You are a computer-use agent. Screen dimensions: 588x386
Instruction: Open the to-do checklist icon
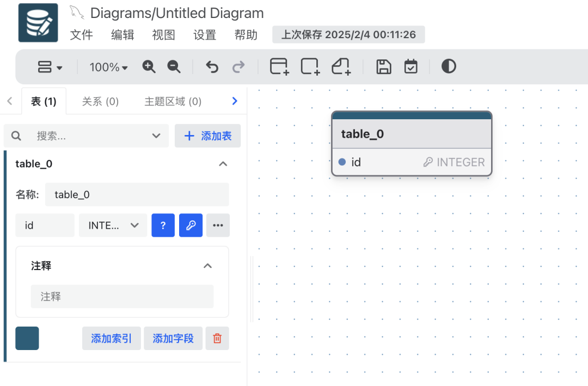[x=411, y=66]
